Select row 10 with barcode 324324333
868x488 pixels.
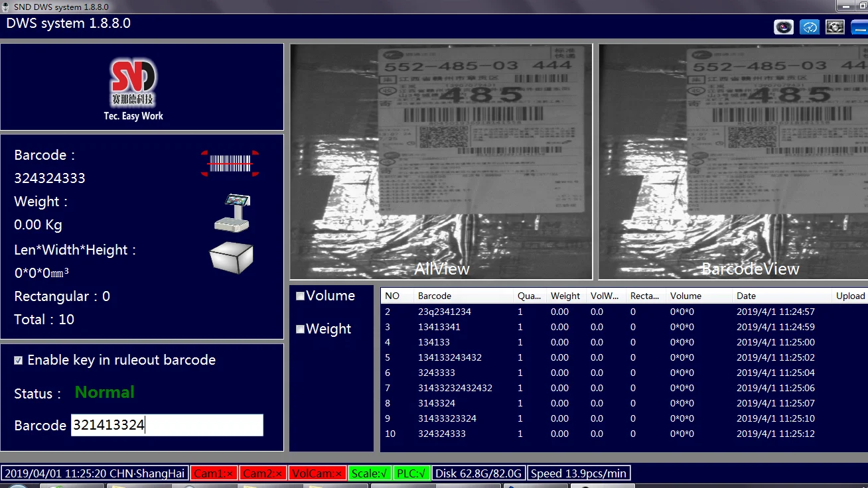click(x=441, y=434)
